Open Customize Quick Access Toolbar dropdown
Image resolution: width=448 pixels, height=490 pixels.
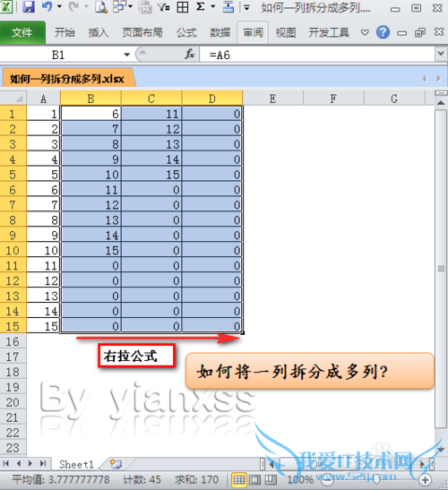[246, 7]
